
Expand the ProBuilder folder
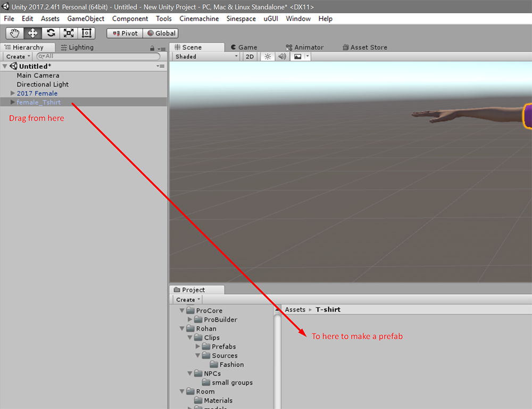coord(190,320)
